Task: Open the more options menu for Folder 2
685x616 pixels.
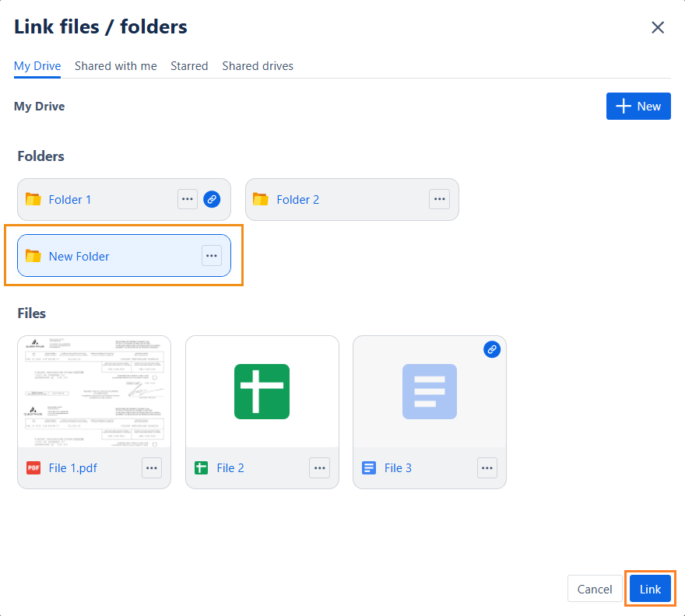Action: click(440, 199)
